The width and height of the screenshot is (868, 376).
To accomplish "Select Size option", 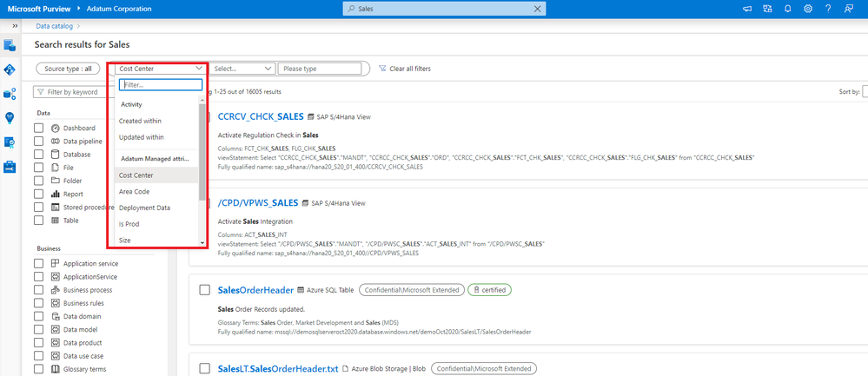I will (156, 241).
